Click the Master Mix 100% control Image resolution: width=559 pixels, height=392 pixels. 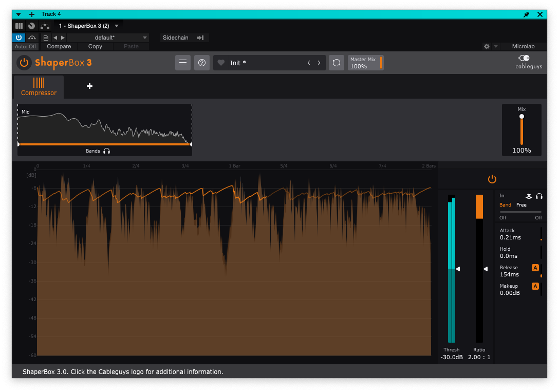click(x=365, y=63)
